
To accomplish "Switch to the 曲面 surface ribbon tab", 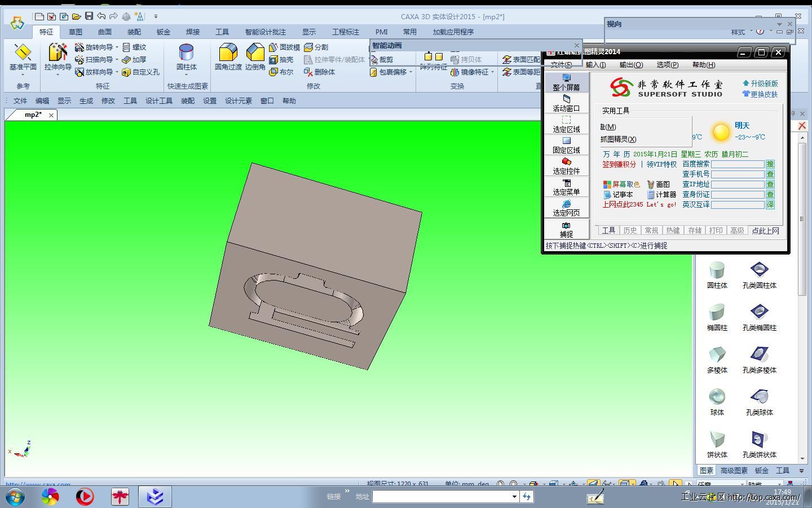I will [105, 32].
